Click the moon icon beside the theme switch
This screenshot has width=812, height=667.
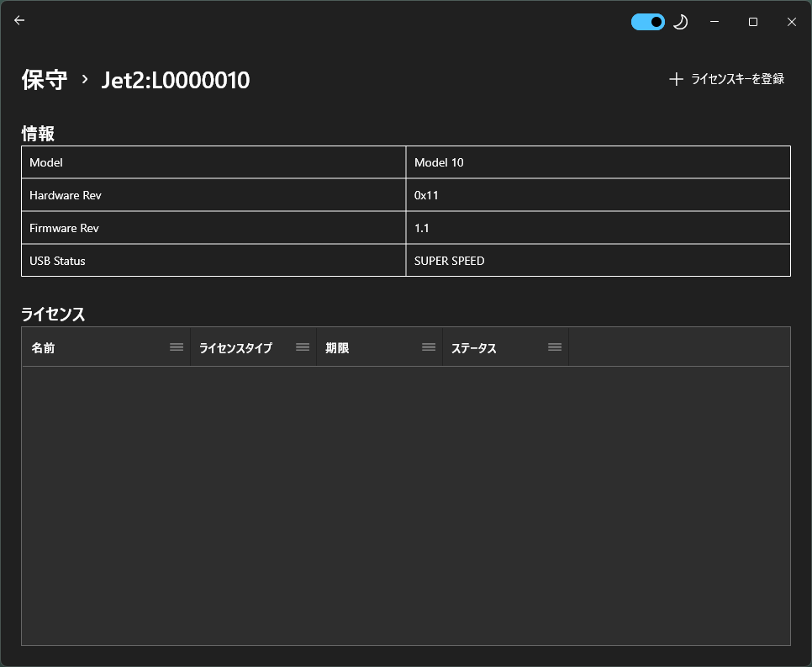click(x=680, y=22)
